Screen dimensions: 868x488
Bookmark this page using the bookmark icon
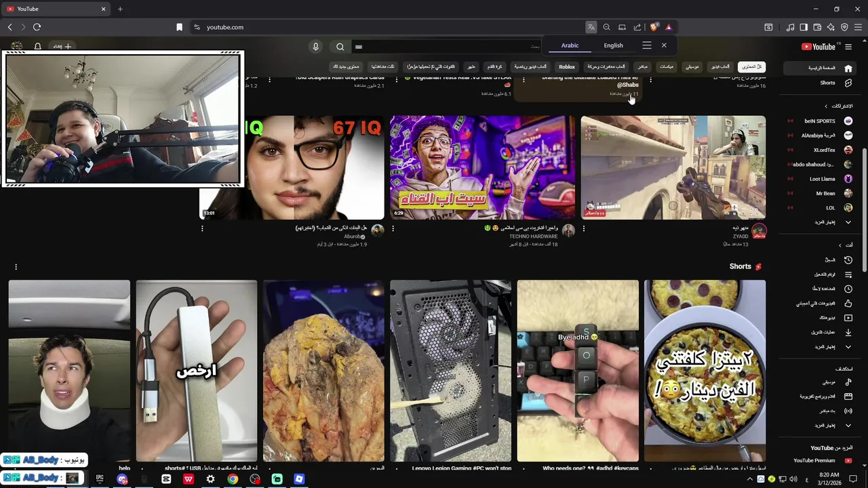(x=179, y=27)
